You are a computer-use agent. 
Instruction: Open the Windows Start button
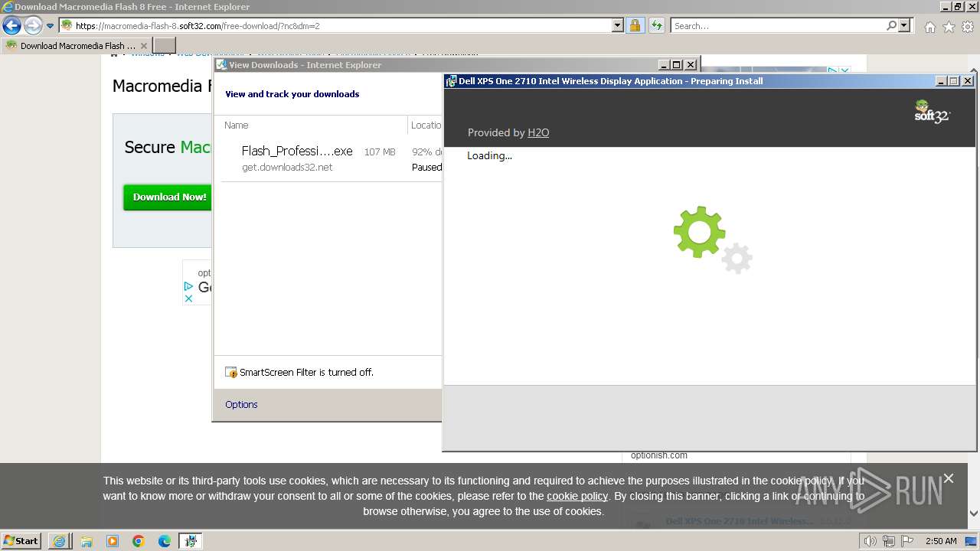(21, 540)
